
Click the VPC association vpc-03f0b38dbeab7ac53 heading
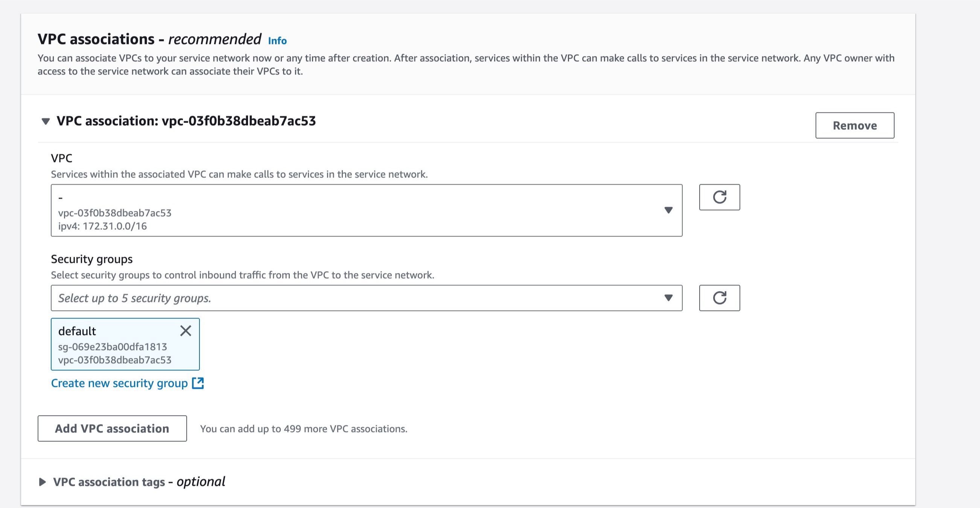pos(186,121)
